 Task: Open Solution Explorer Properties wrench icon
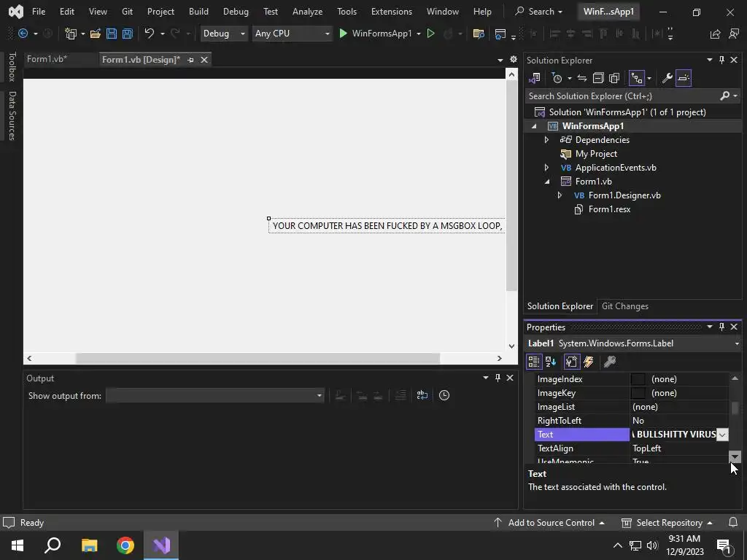tap(667, 77)
